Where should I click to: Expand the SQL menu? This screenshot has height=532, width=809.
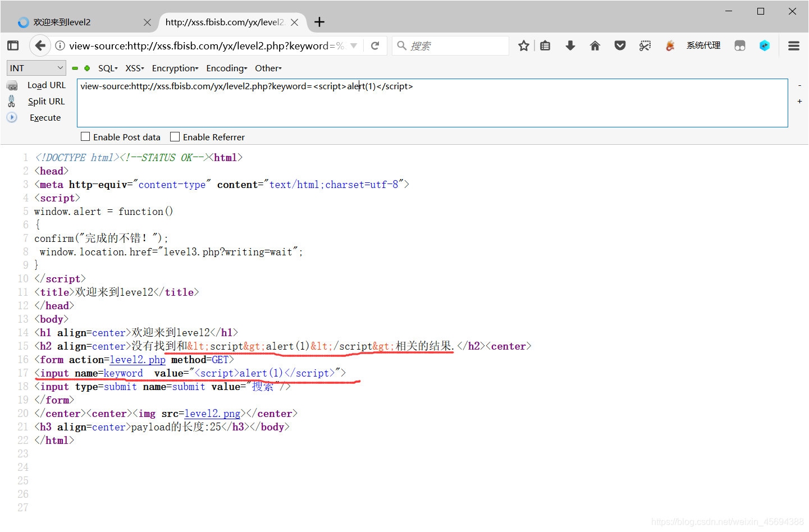(108, 68)
